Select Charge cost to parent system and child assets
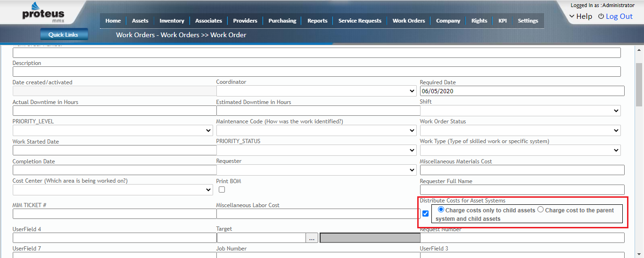The image size is (644, 258). pyautogui.click(x=541, y=210)
